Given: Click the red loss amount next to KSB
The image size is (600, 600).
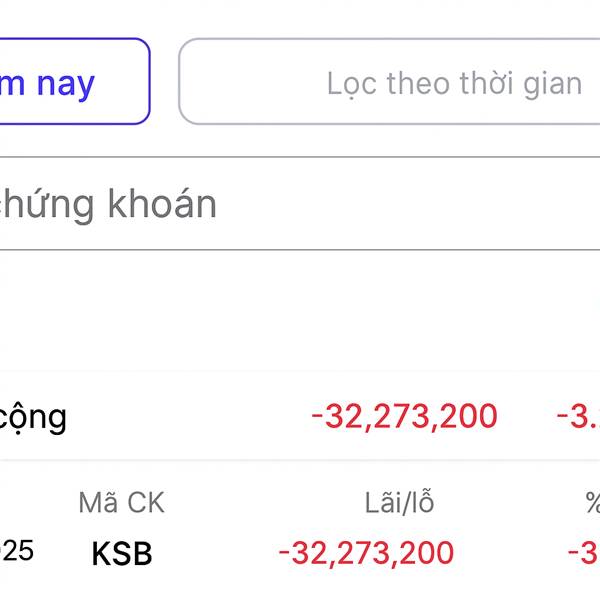Looking at the screenshot, I should (366, 553).
